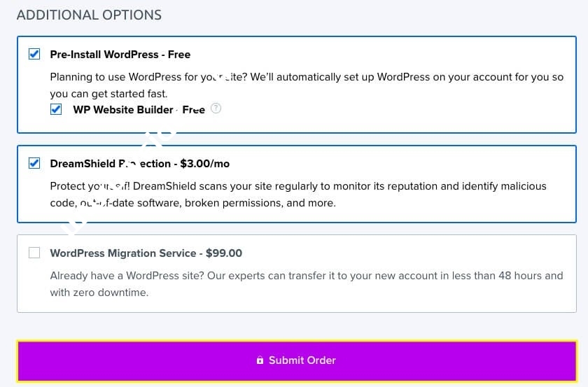The width and height of the screenshot is (588, 387).
Task: Click the $3.00/mo price text
Action: (204, 163)
